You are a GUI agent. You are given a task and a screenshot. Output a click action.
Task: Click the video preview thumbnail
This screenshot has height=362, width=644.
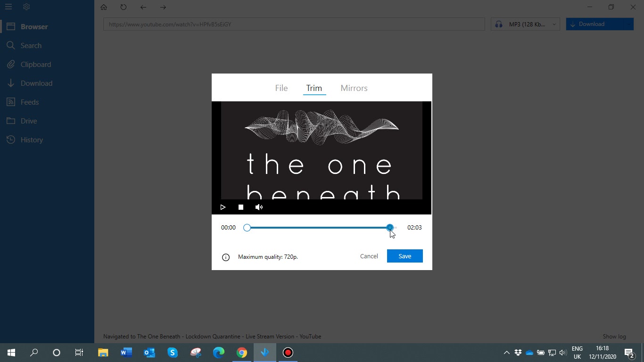click(322, 150)
